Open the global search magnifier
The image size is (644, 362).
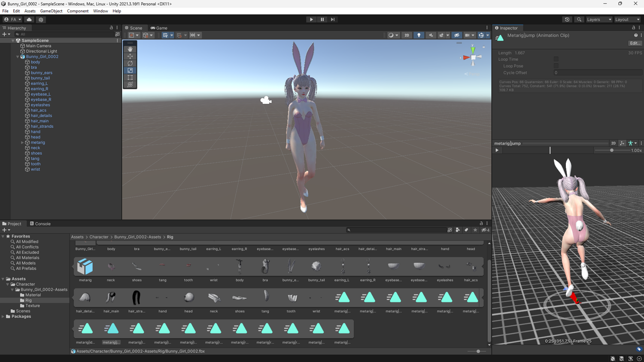[579, 19]
